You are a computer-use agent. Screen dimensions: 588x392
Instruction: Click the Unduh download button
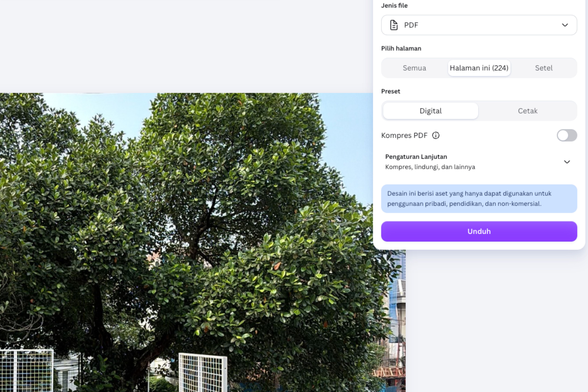479,231
